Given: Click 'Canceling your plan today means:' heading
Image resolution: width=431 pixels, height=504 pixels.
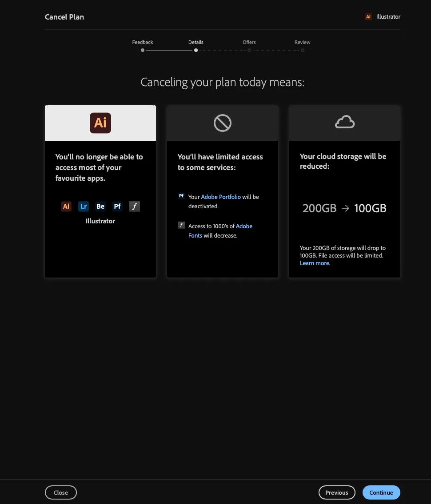Looking at the screenshot, I should pyautogui.click(x=223, y=82).
